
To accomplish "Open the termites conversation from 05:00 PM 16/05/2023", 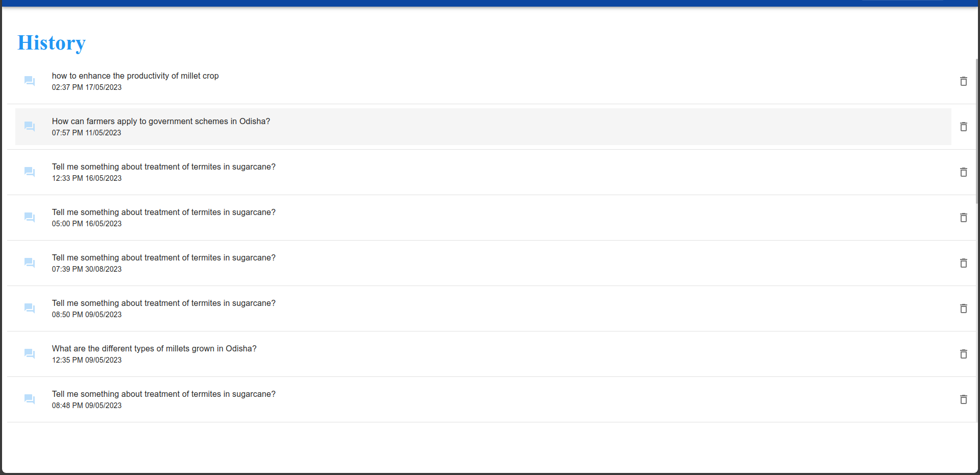I will [x=163, y=212].
